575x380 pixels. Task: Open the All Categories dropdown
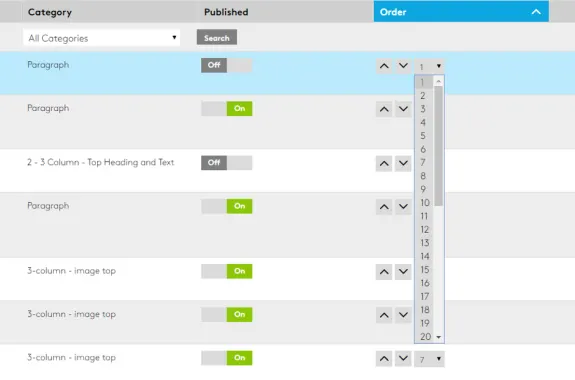coord(102,38)
